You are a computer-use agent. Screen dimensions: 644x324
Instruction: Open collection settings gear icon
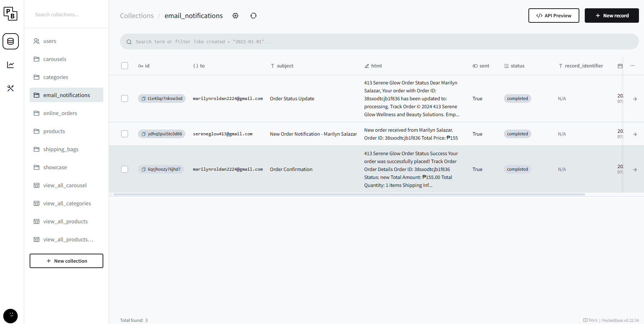[235, 16]
